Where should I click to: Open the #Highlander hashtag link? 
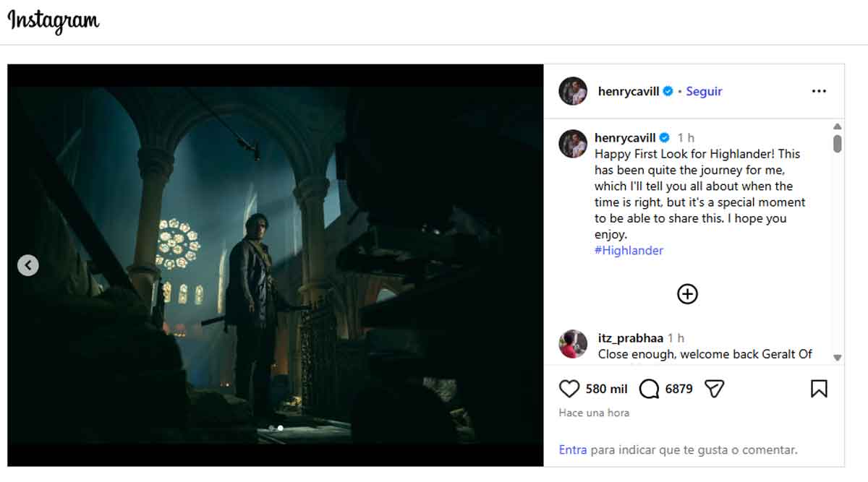(x=629, y=250)
